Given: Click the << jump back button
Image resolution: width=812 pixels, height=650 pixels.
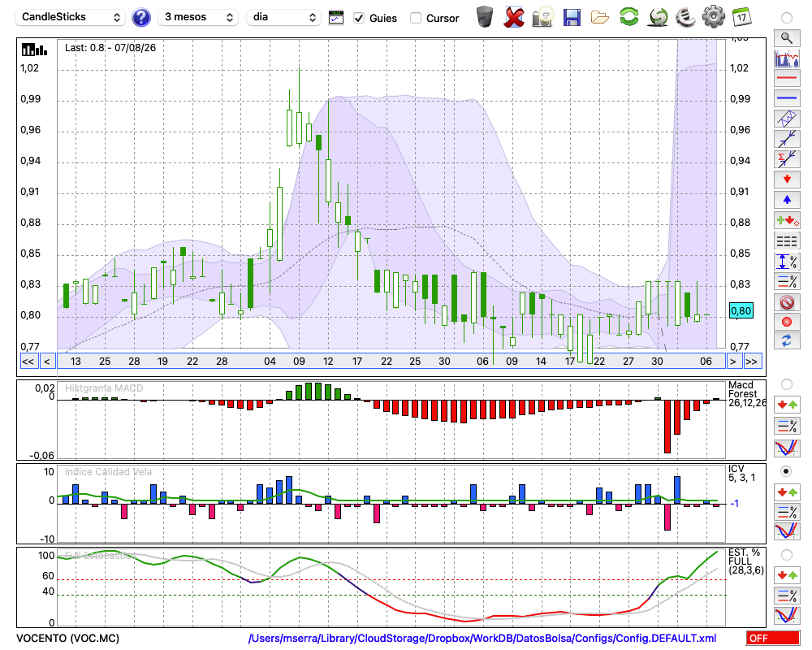Looking at the screenshot, I should [x=28, y=362].
